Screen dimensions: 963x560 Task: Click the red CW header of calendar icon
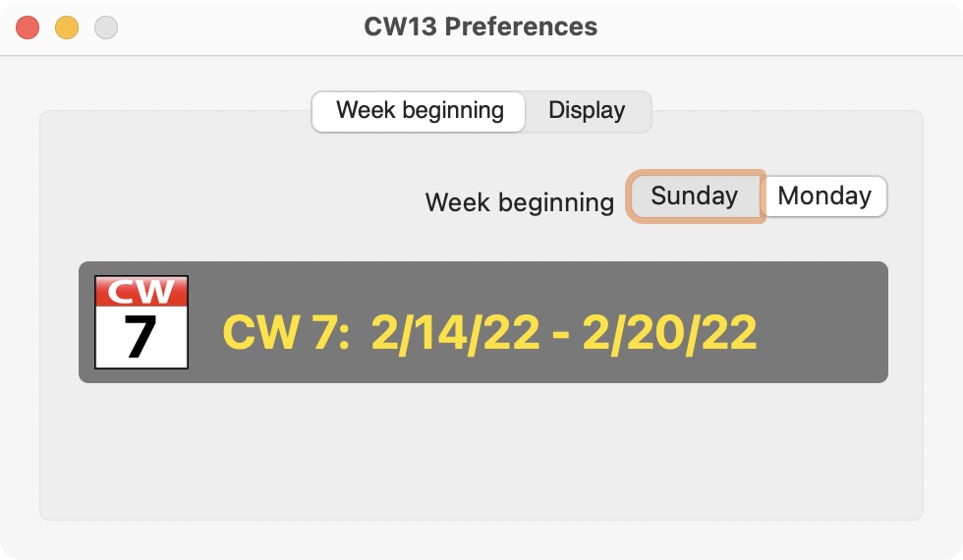point(142,292)
